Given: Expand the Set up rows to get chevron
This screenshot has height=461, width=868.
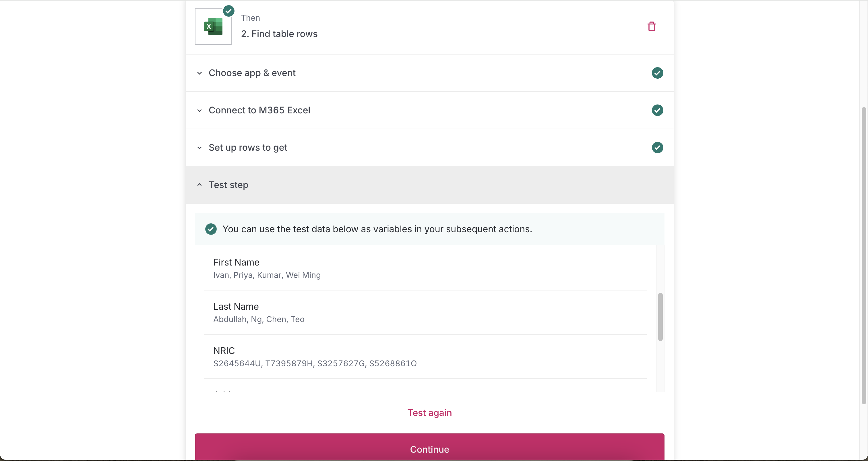Looking at the screenshot, I should (199, 148).
